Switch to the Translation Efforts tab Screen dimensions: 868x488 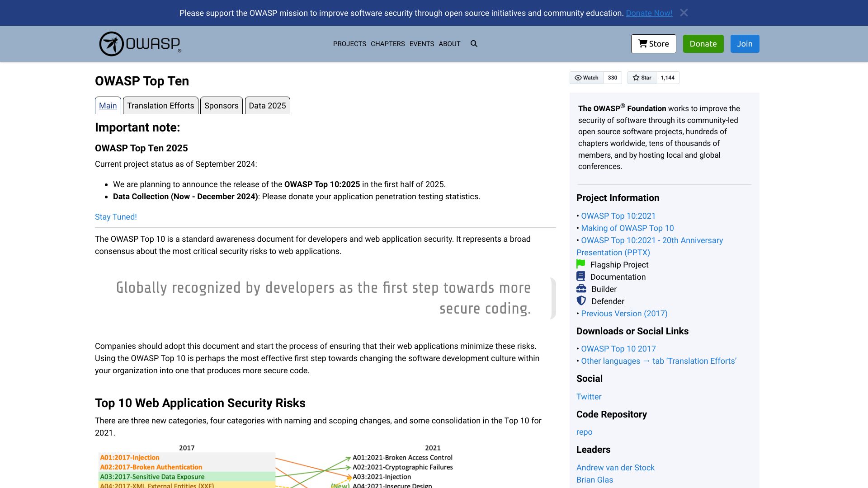click(160, 105)
